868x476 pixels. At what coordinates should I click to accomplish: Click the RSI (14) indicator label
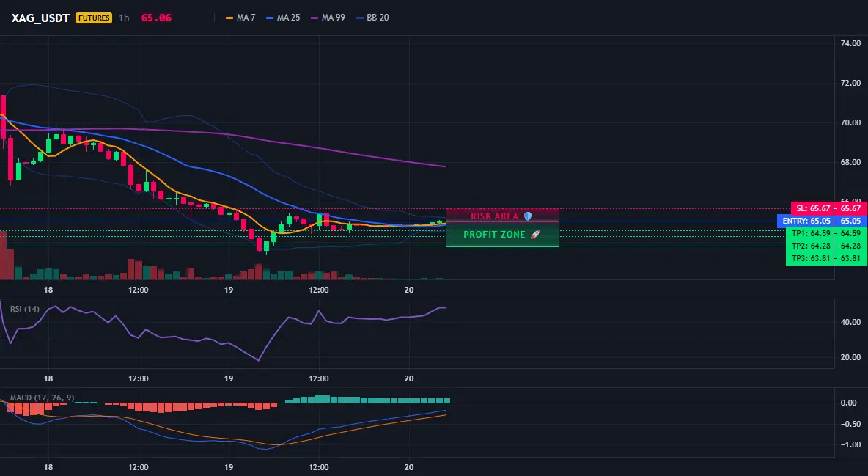coord(25,309)
